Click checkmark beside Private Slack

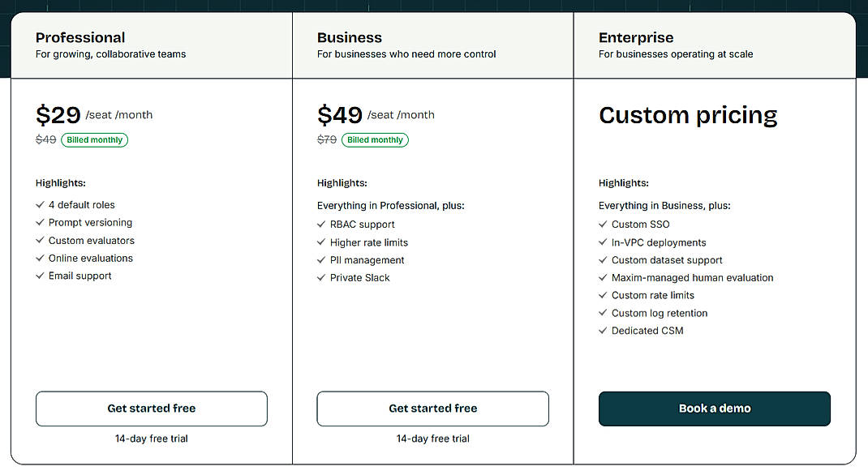[321, 277]
